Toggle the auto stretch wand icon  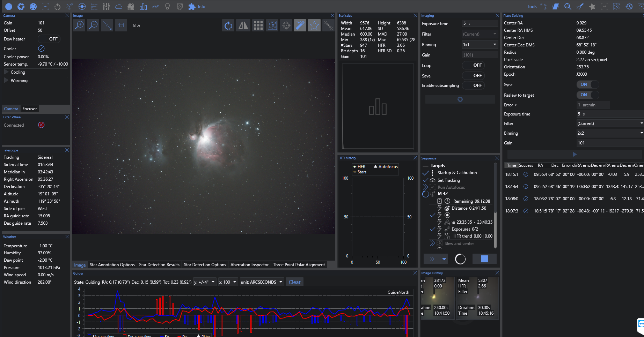300,25
